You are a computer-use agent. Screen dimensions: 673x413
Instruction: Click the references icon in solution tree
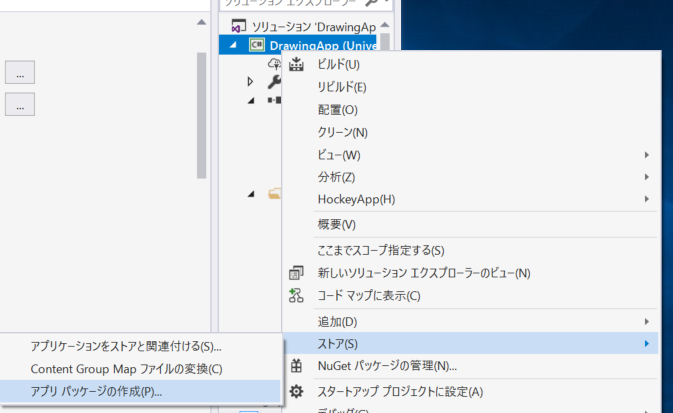pyautogui.click(x=274, y=100)
